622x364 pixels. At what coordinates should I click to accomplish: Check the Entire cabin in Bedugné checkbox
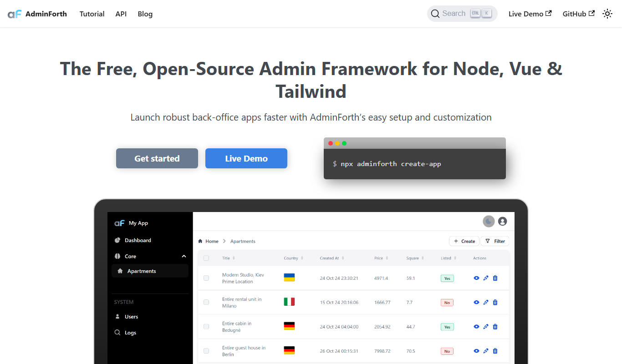click(206, 327)
